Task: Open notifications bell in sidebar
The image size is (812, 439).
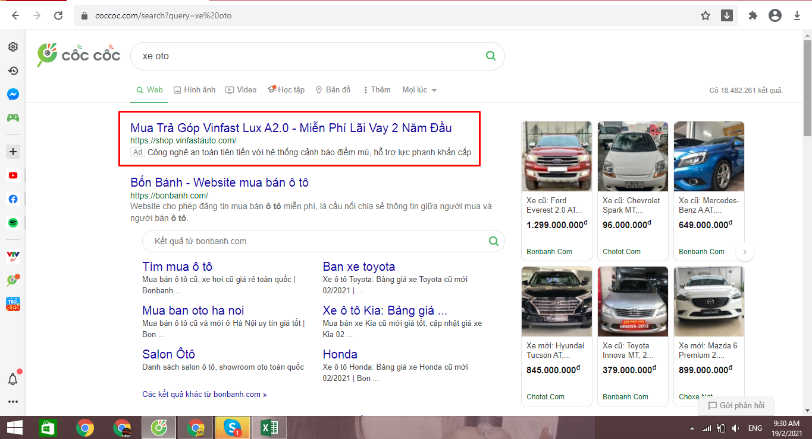Action: coord(13,379)
